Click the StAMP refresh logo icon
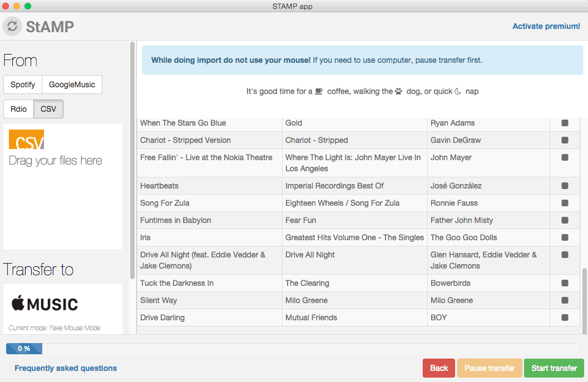 (x=12, y=26)
